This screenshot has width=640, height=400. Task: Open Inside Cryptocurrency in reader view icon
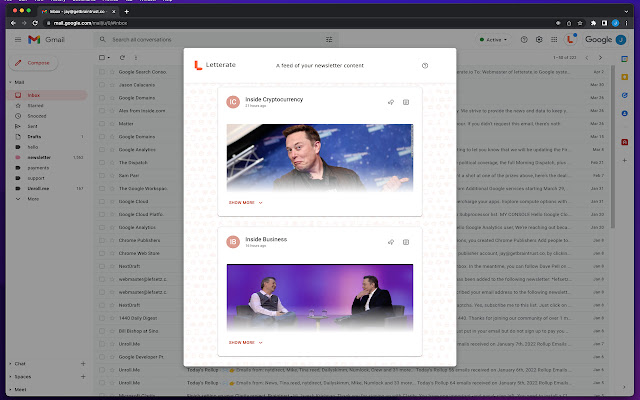click(x=406, y=102)
